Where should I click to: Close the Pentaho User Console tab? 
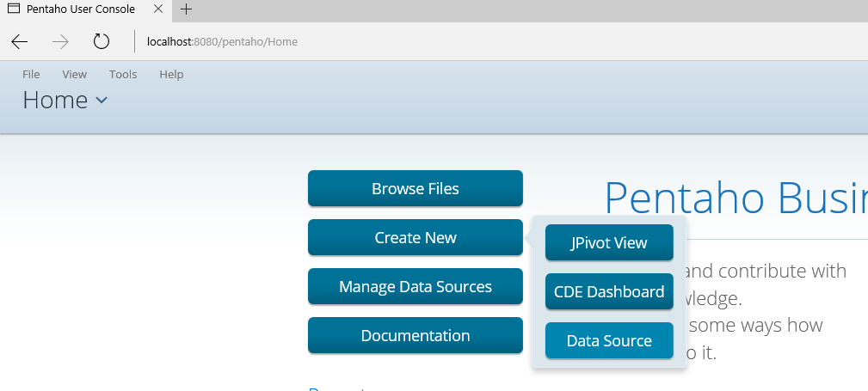point(158,9)
